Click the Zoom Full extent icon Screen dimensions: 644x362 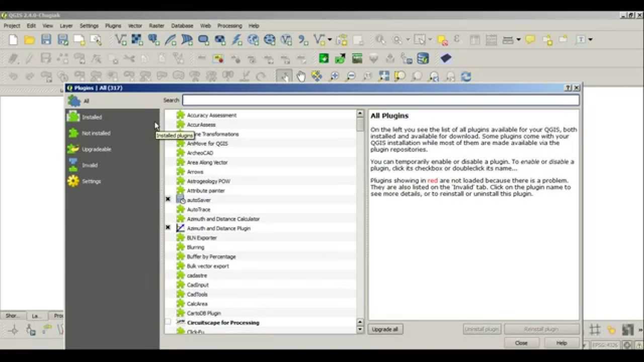point(383,76)
